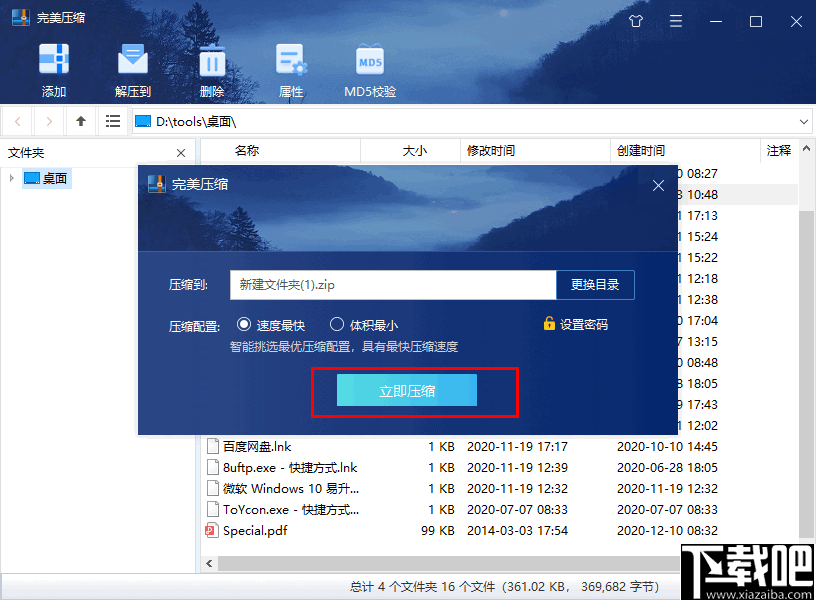Close the 文件夹 folder panel
This screenshot has height=600, width=816.
(181, 153)
